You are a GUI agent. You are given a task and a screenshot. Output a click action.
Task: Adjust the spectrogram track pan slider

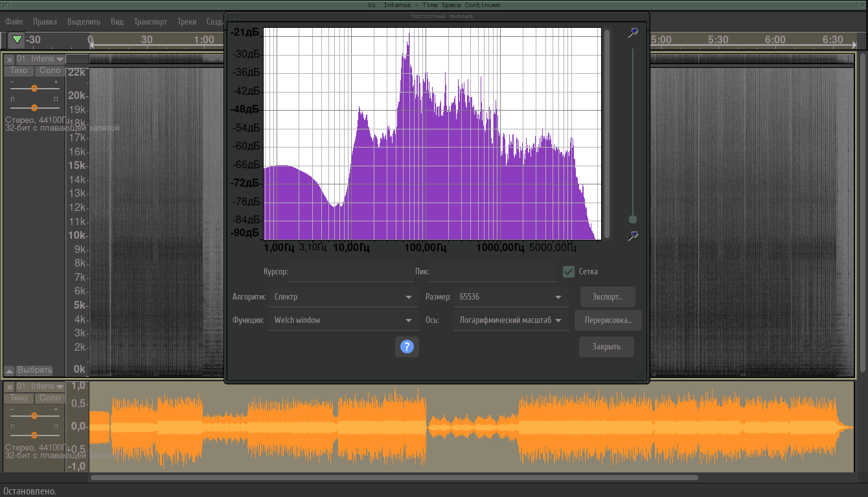click(34, 107)
